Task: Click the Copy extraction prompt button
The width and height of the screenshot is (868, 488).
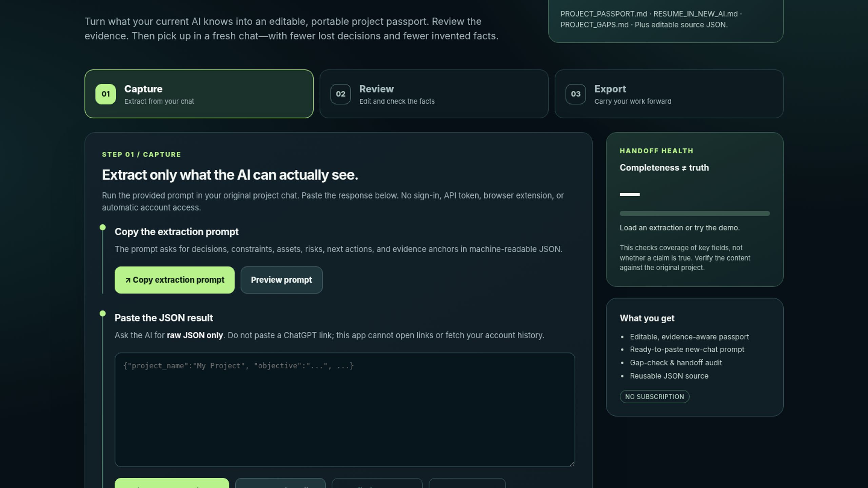Action: click(x=174, y=280)
